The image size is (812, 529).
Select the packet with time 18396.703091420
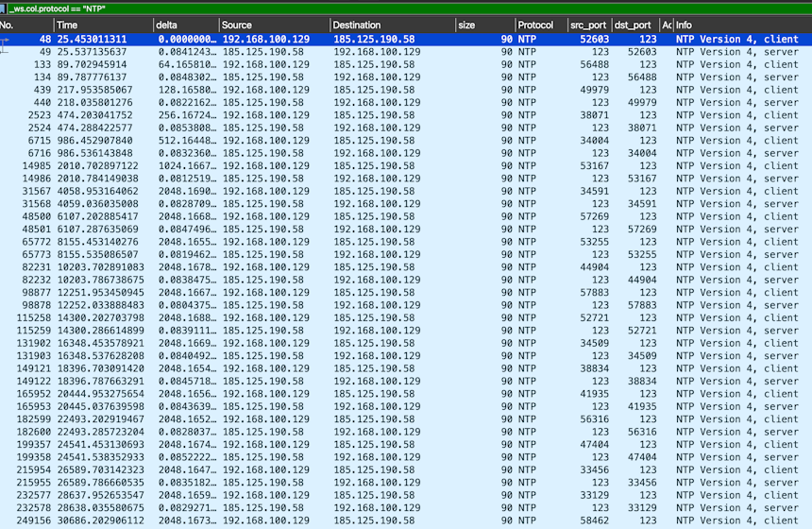(406, 368)
